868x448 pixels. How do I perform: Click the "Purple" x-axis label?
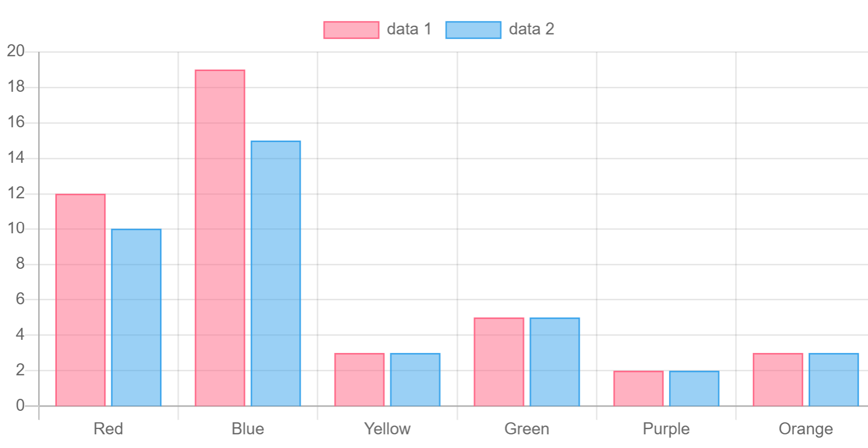pyautogui.click(x=666, y=429)
